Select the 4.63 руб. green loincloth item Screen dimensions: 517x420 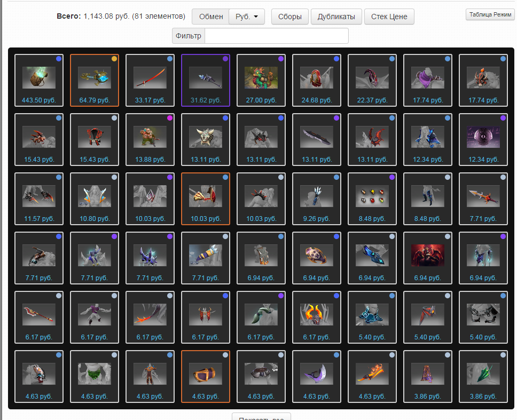95,377
